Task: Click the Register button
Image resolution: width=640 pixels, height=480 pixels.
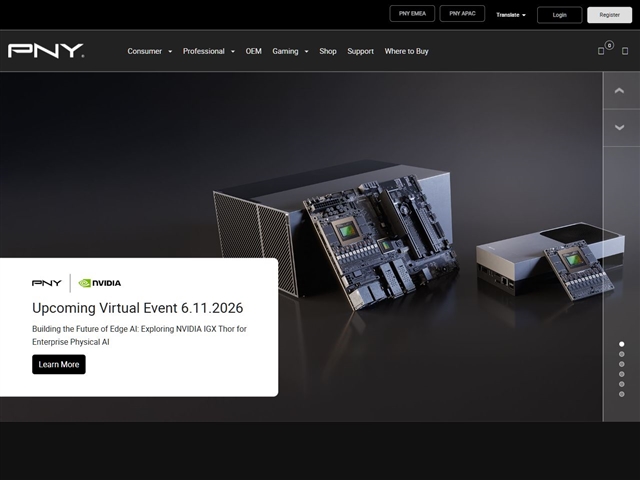Action: pyautogui.click(x=609, y=15)
